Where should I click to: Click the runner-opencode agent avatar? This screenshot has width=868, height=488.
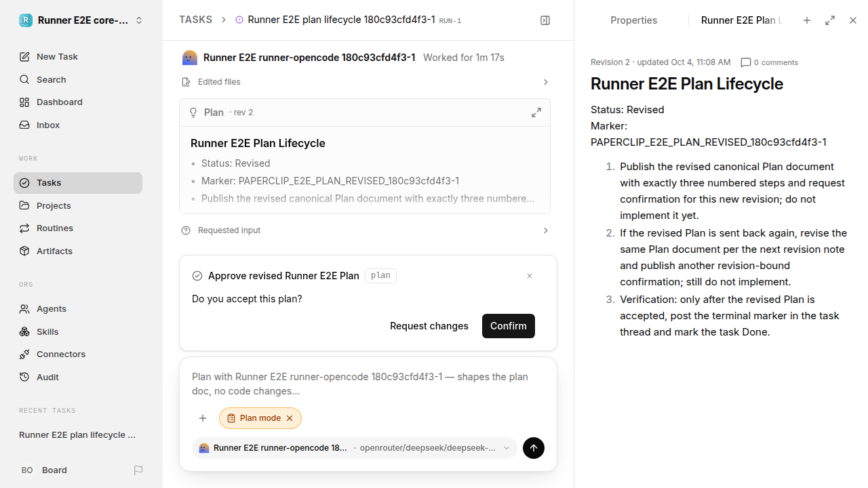[190, 58]
